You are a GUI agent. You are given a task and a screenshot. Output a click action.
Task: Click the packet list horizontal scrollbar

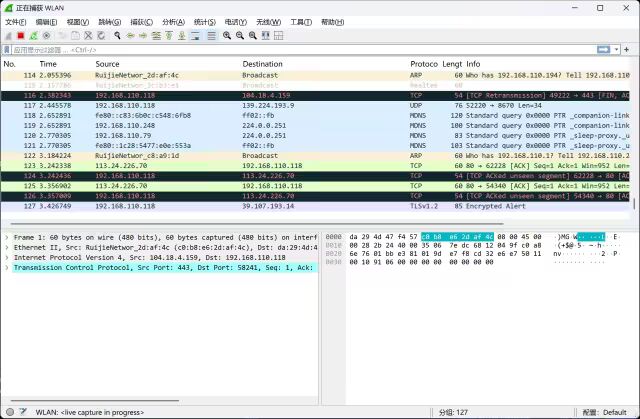(x=257, y=224)
